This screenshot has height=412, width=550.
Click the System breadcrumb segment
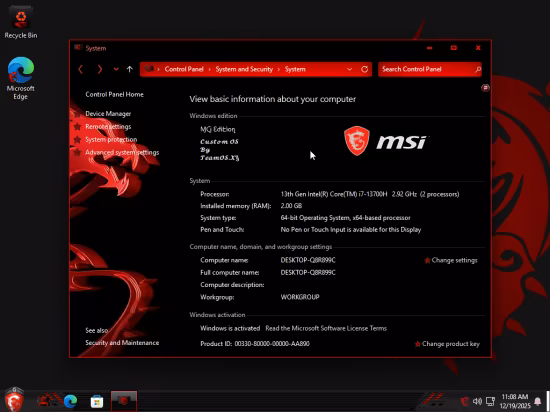point(295,69)
